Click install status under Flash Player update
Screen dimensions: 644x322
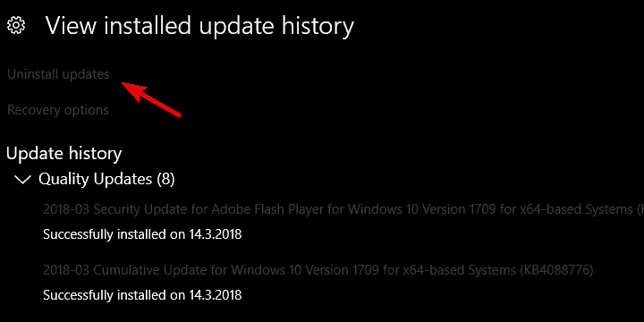pos(142,234)
